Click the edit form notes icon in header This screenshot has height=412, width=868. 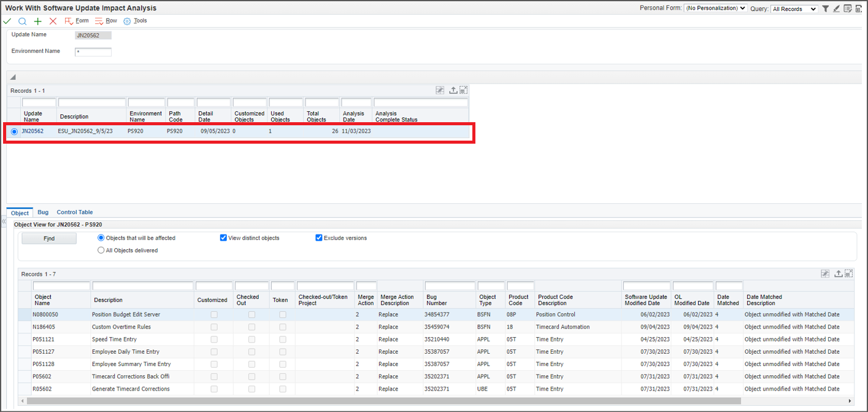click(848, 9)
